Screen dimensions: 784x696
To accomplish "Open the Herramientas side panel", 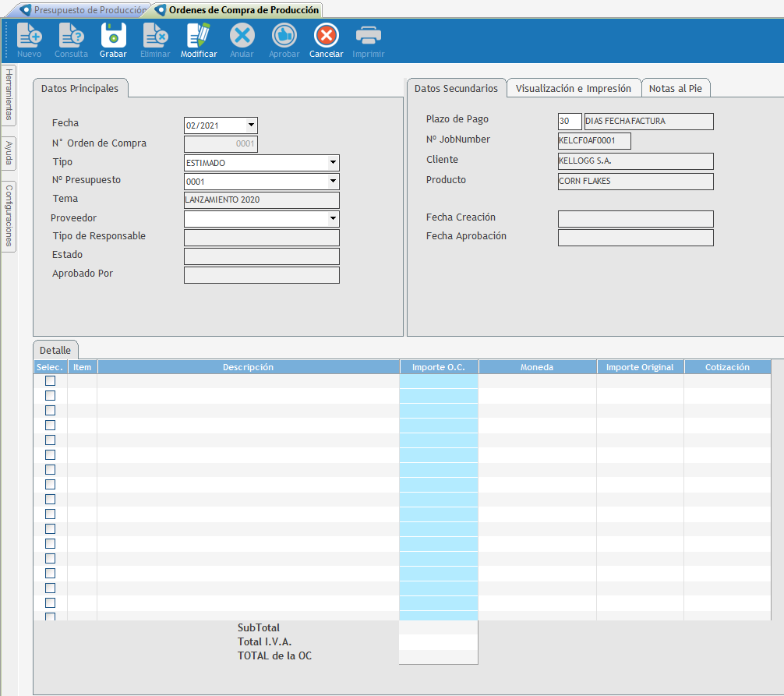I will [9, 95].
